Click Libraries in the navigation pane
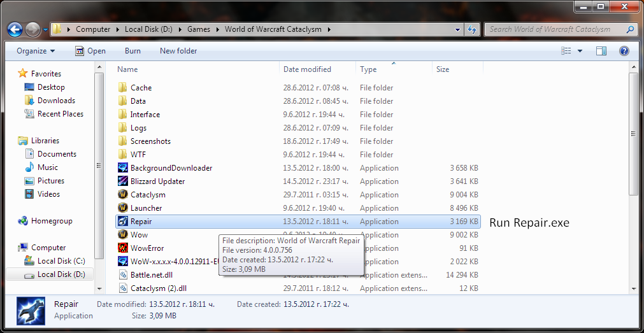This screenshot has height=333, width=644. click(x=45, y=141)
